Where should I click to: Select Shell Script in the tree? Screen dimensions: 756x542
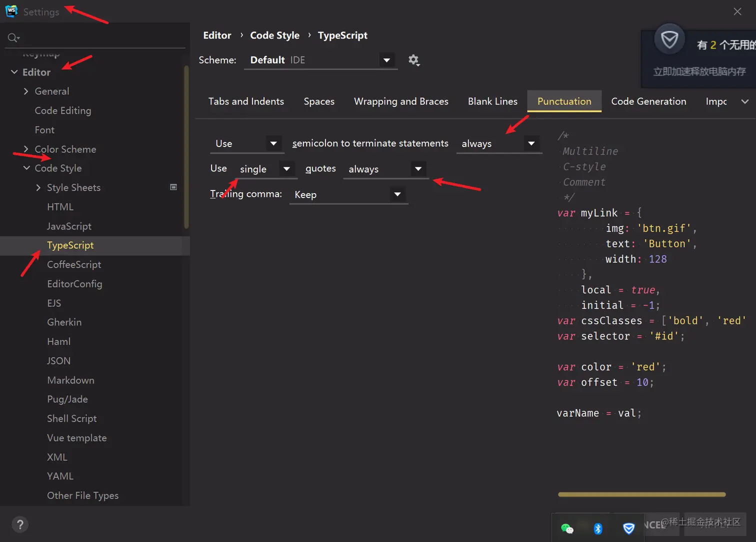pos(72,418)
